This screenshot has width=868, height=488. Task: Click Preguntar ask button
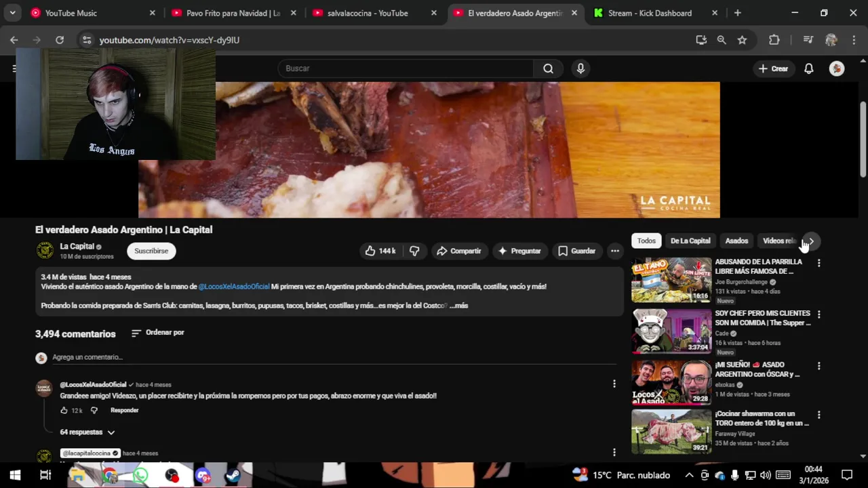click(x=519, y=251)
